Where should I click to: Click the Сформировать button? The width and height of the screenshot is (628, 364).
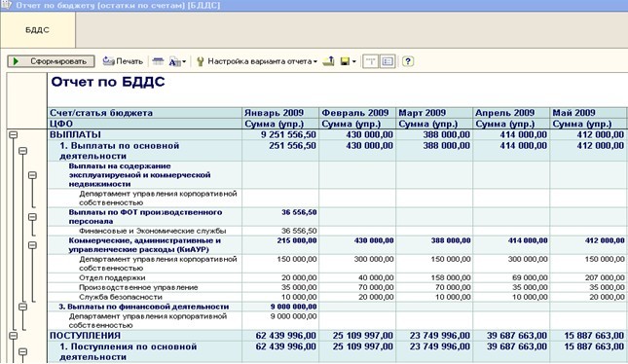tap(51, 61)
